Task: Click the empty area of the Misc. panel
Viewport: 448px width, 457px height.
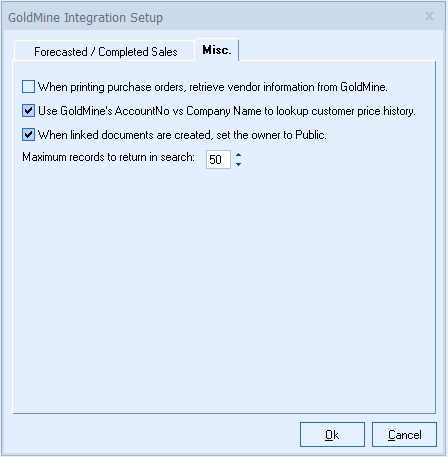Action: (224, 290)
